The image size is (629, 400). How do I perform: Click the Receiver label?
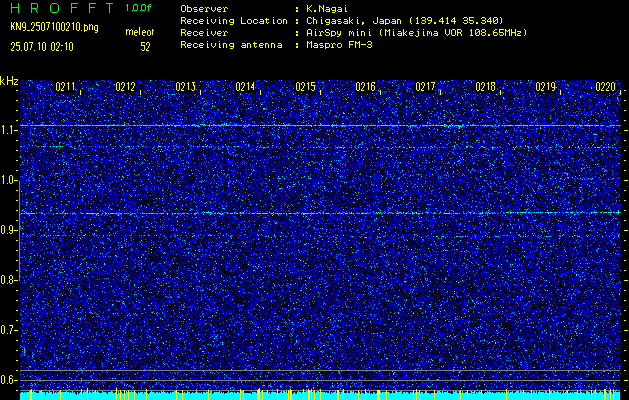tap(204, 33)
